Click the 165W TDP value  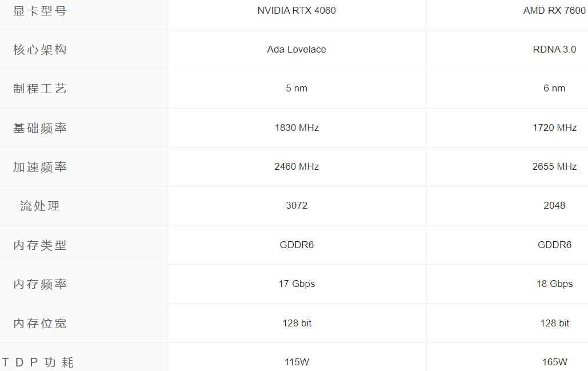pos(554,362)
